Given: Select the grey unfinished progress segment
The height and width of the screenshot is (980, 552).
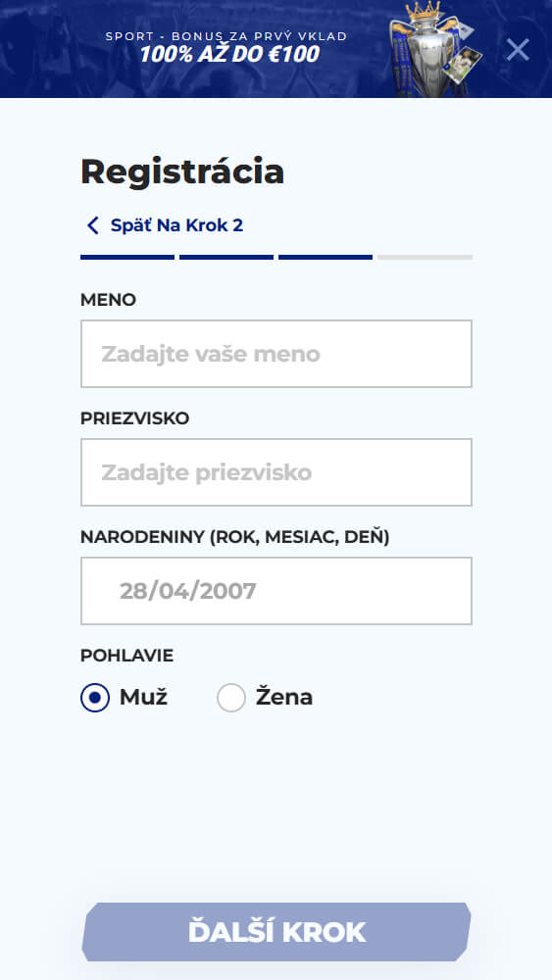Looking at the screenshot, I should [425, 257].
